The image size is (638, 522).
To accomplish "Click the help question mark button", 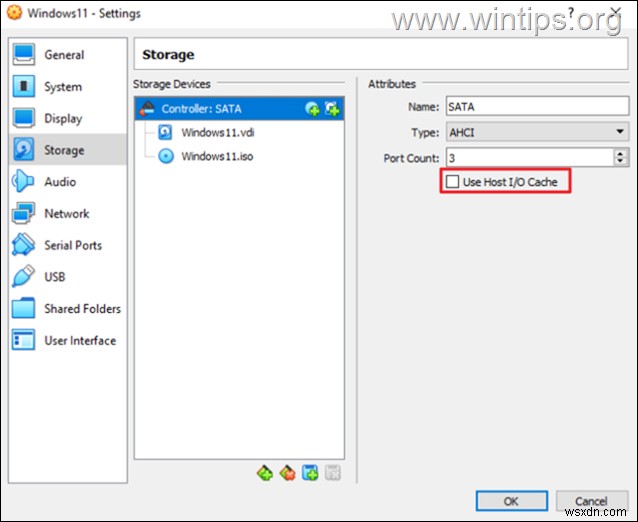I will 571,13.
